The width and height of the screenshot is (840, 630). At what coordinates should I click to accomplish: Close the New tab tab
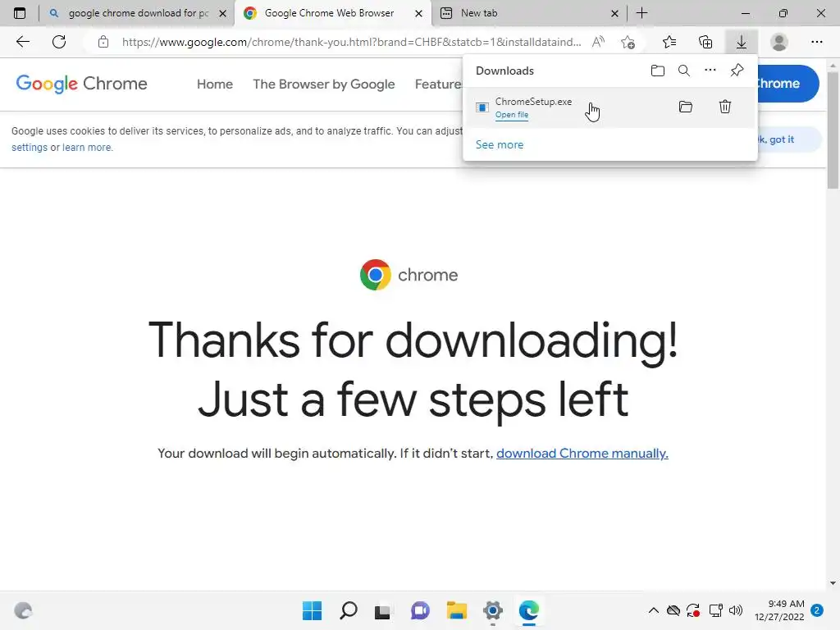(615, 13)
